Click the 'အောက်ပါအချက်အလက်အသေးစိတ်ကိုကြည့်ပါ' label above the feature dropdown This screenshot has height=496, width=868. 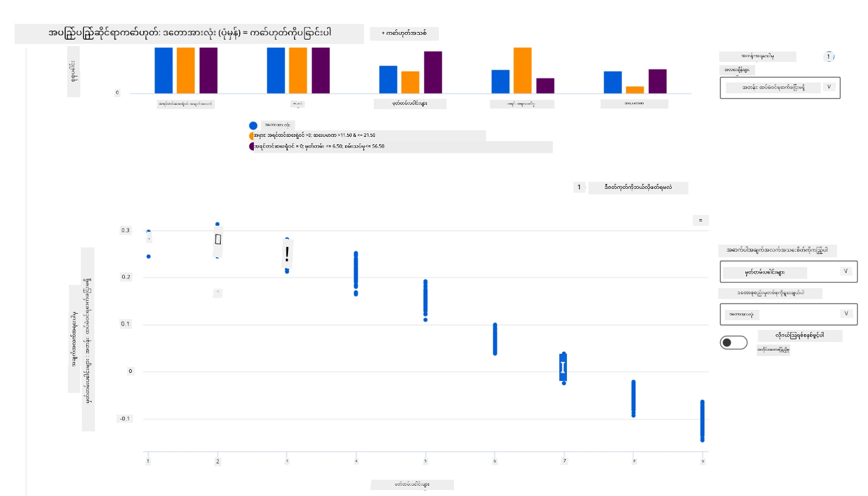777,250
